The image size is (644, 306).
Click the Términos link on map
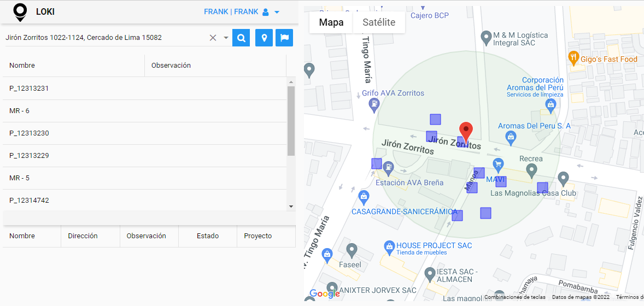click(630, 297)
